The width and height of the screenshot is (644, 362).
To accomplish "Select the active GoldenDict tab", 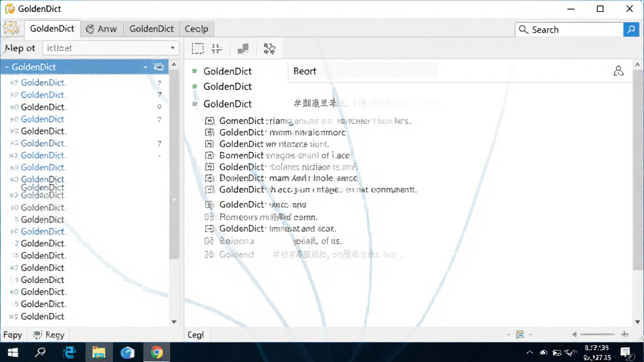I will (52, 29).
